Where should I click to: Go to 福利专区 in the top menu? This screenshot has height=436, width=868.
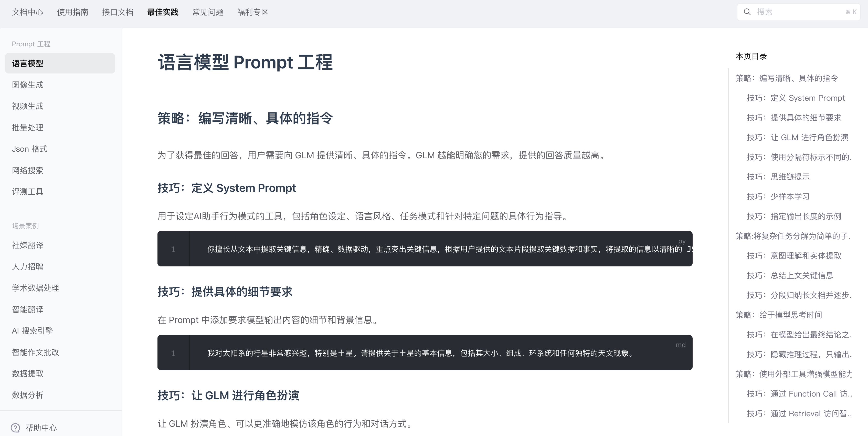[x=253, y=12]
